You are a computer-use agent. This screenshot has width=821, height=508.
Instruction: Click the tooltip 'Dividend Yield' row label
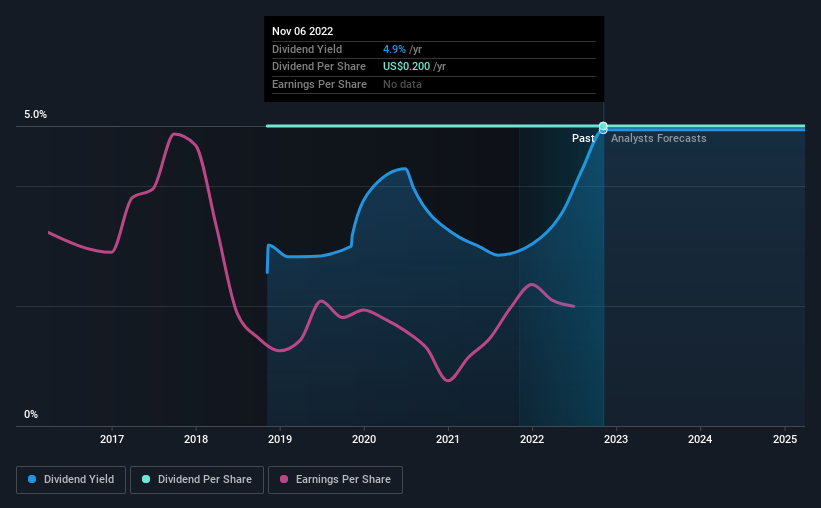(x=307, y=49)
